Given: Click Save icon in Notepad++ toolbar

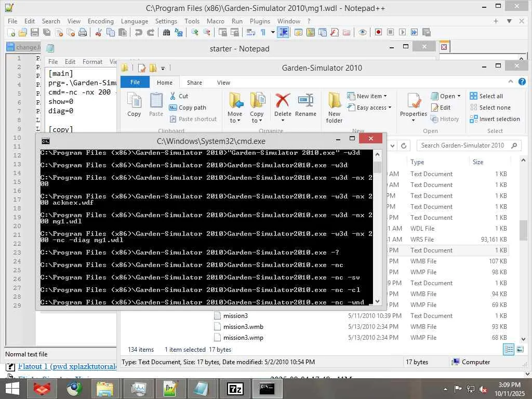Looking at the screenshot, I should coord(35,33).
